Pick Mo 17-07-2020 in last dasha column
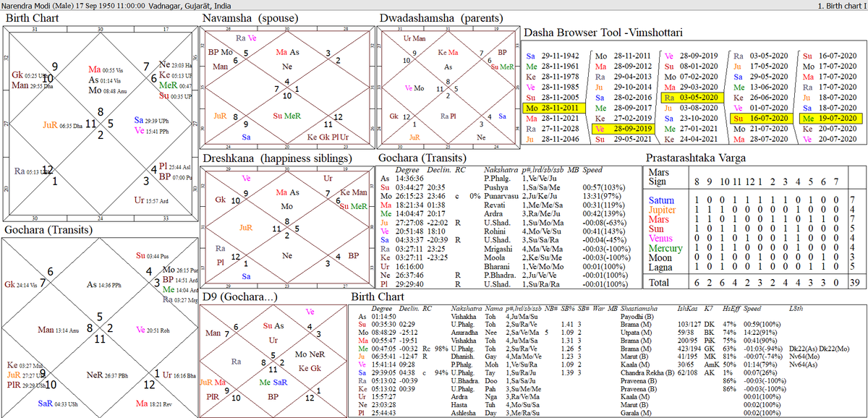 click(x=830, y=66)
